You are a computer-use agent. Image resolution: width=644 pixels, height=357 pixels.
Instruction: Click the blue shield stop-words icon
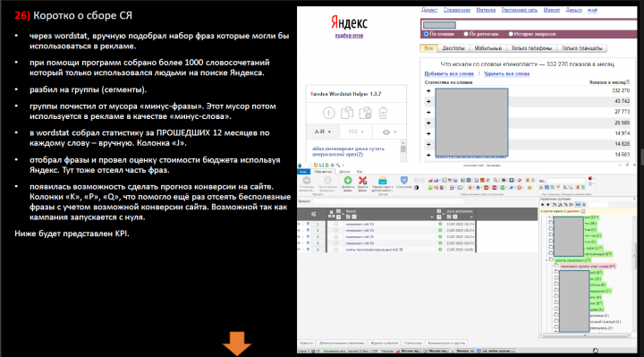pyautogui.click(x=403, y=180)
